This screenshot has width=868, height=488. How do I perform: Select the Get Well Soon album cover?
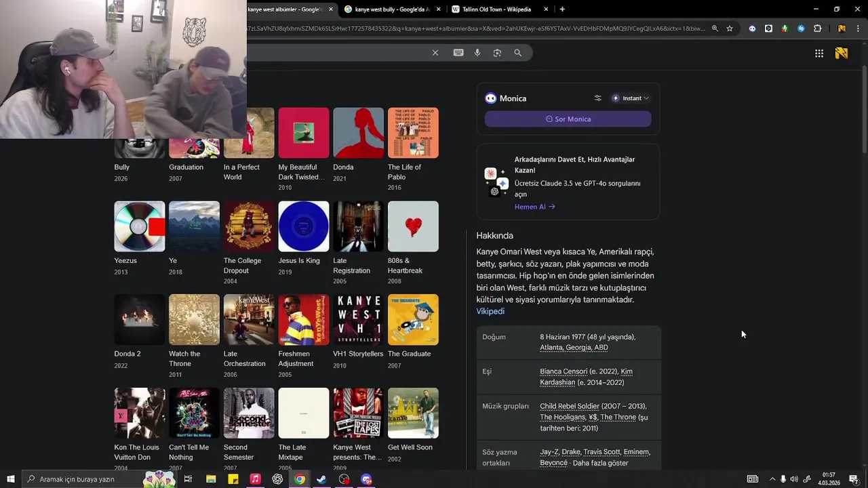413,413
